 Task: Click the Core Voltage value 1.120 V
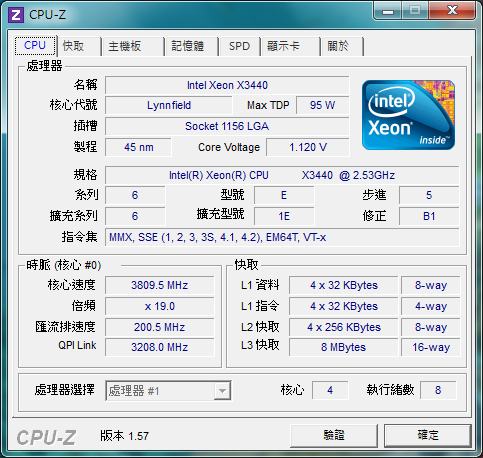[308, 147]
